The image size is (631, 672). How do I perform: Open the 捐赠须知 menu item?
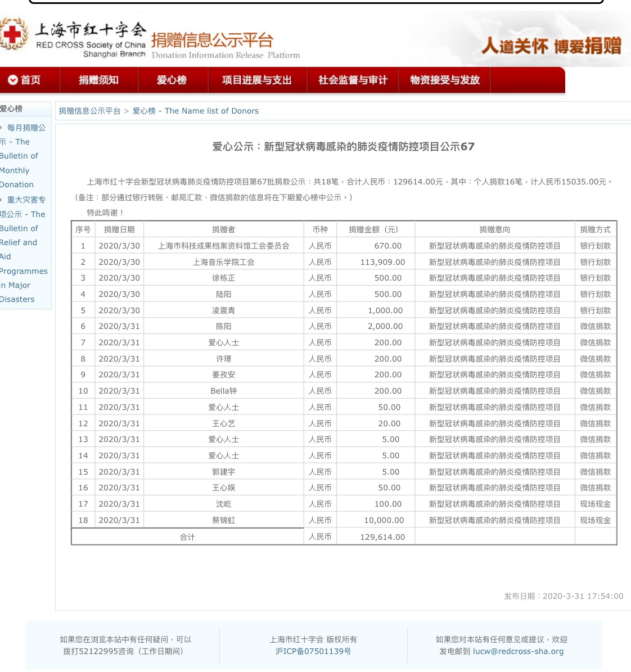(98, 80)
